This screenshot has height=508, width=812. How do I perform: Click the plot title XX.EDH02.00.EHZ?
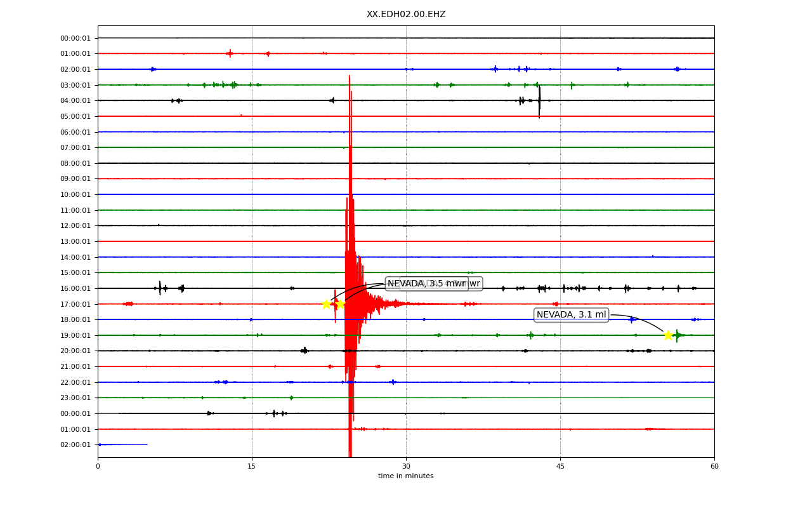coord(406,14)
